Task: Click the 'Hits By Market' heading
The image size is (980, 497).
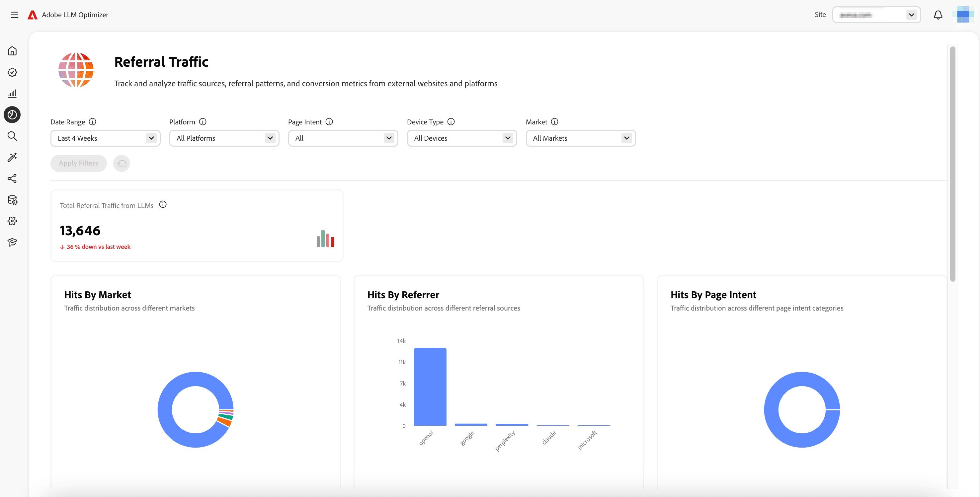Action: point(97,295)
